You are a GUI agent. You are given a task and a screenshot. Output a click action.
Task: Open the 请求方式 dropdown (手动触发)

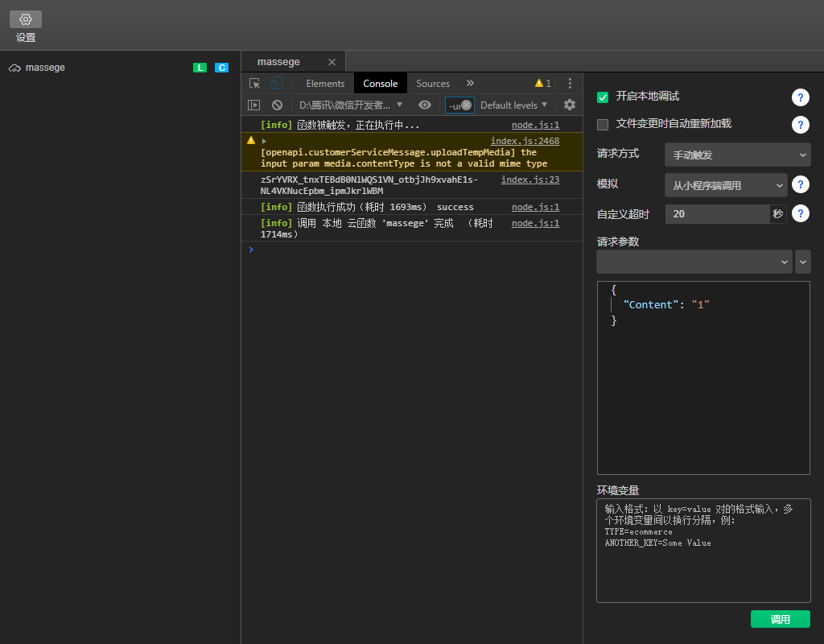point(737,155)
